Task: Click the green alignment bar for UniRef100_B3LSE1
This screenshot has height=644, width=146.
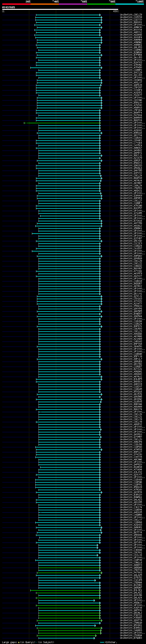Action: point(65,590)
